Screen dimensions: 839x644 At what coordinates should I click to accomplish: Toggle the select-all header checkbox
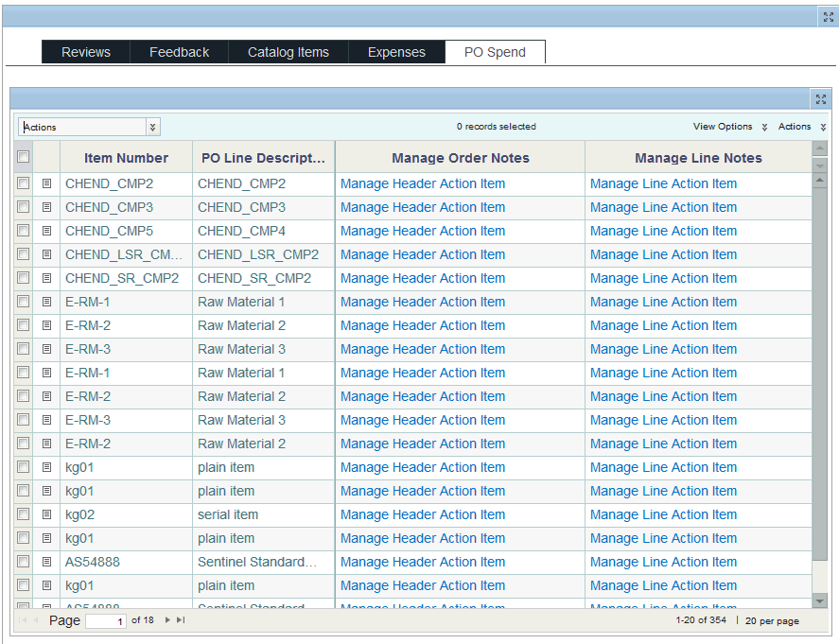coord(23,157)
